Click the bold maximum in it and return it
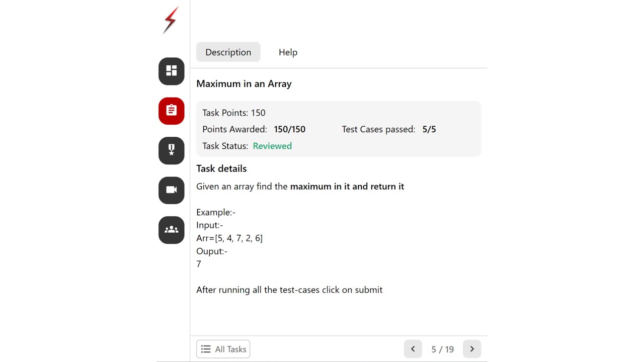Image resolution: width=644 pixels, height=362 pixels. [347, 187]
